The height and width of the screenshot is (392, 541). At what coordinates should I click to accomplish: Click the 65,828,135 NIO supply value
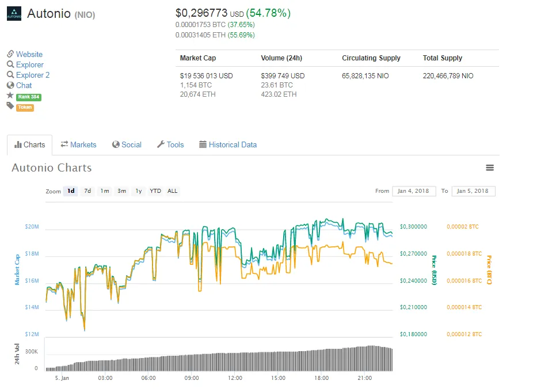tap(365, 75)
